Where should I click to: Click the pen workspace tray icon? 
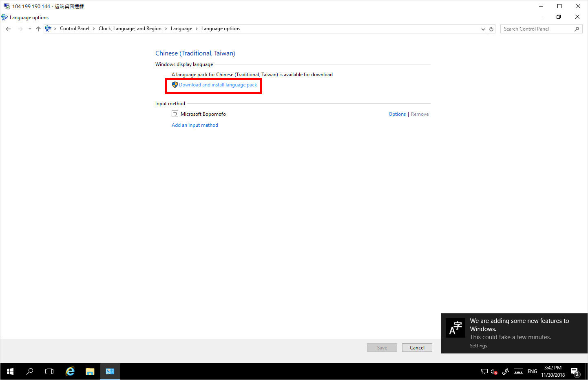click(x=506, y=371)
